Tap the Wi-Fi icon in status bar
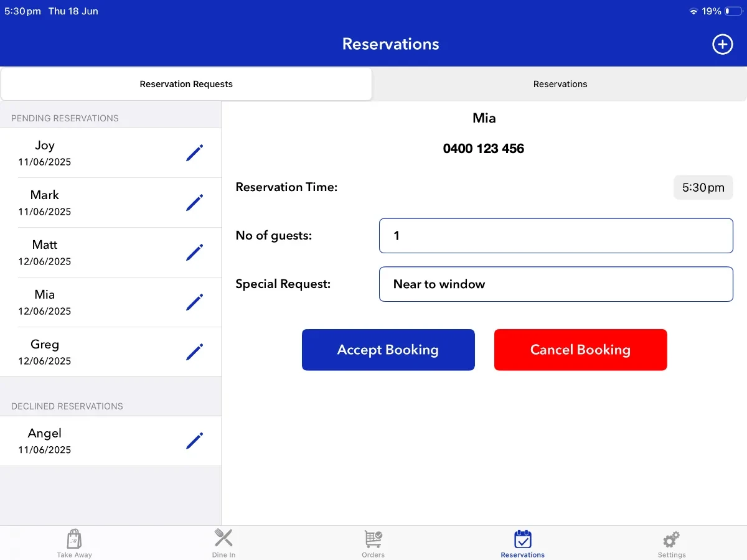 click(693, 11)
